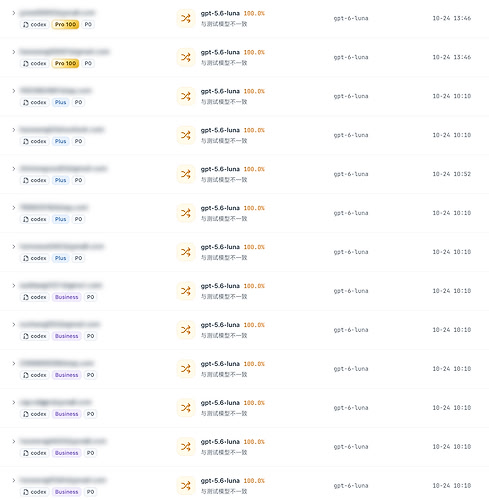Viewport: 489px width, 500px height.
Task: Click the Pro 100 badge in first row
Action: pyautogui.click(x=65, y=25)
